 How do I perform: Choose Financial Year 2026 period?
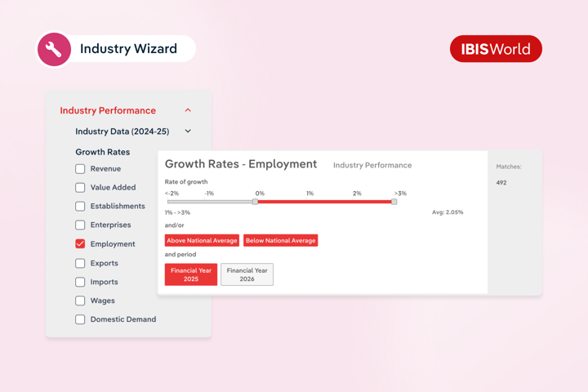point(247,274)
